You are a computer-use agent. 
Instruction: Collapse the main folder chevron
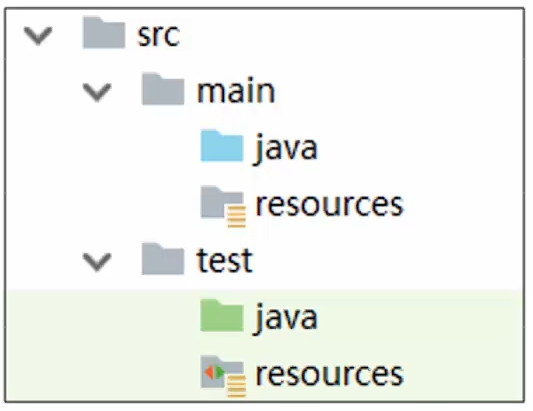[97, 92]
